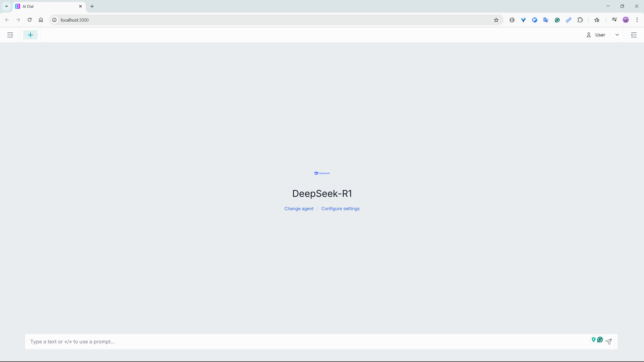View site information for localhost
This screenshot has height=362, width=644.
tap(54, 20)
